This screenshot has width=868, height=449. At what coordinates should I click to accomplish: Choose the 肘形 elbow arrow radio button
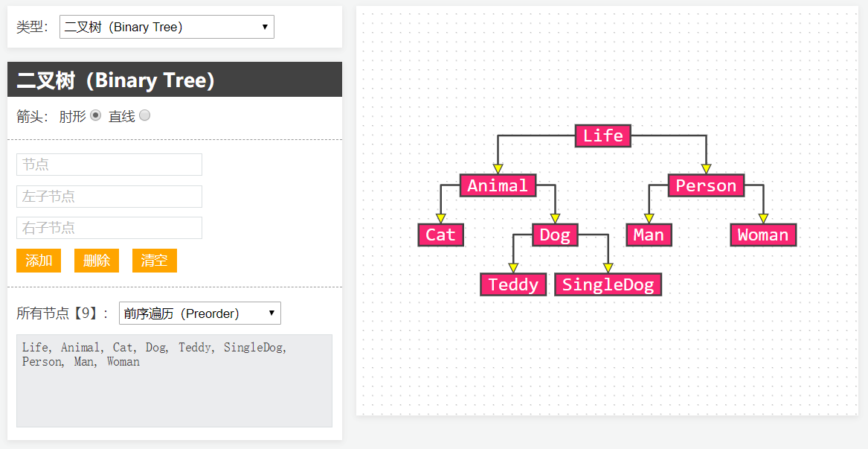coord(96,115)
